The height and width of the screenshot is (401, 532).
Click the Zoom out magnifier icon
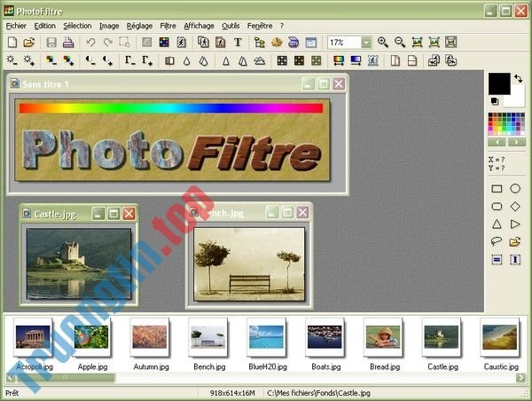[x=400, y=42]
